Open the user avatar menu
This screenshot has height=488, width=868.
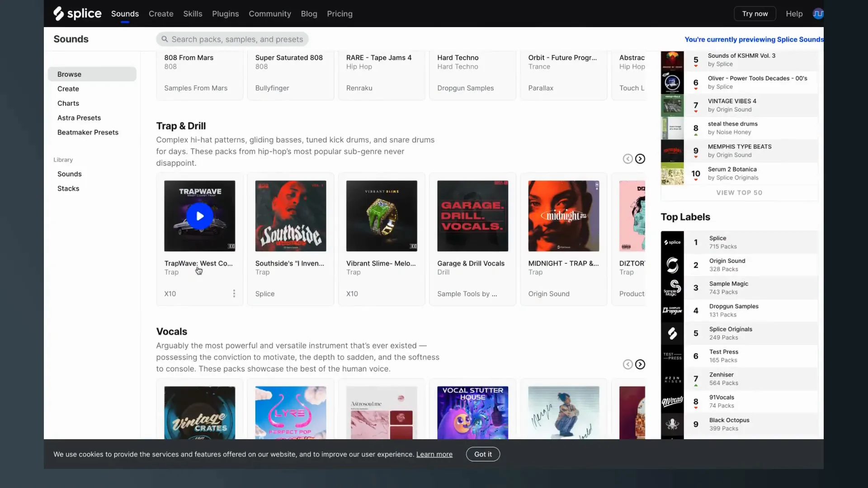coord(818,14)
